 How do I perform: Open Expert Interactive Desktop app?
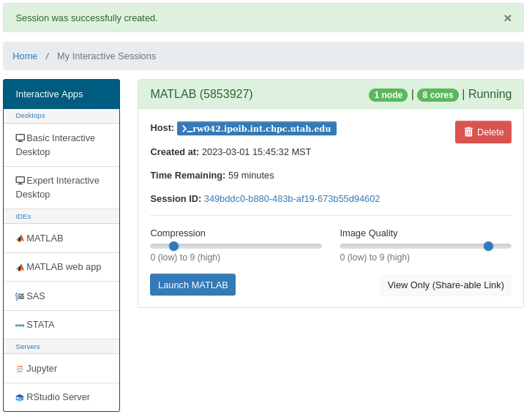coord(61,187)
